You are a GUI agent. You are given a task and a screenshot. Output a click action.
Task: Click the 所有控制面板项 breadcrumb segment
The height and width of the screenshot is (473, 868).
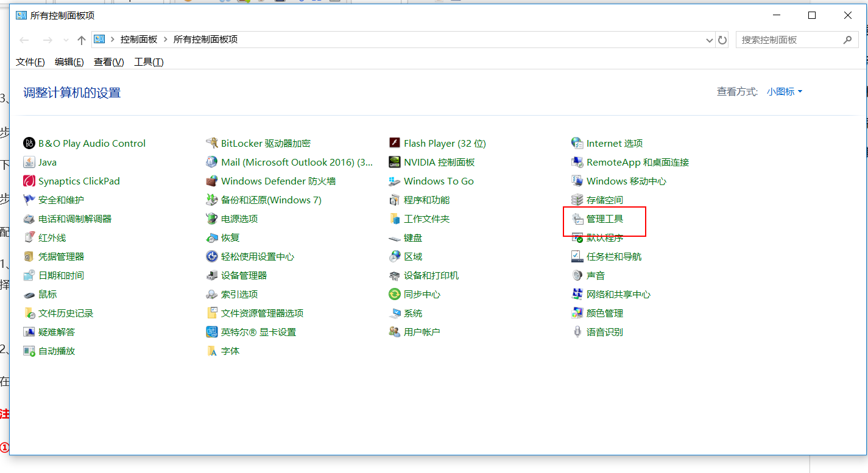click(x=205, y=40)
